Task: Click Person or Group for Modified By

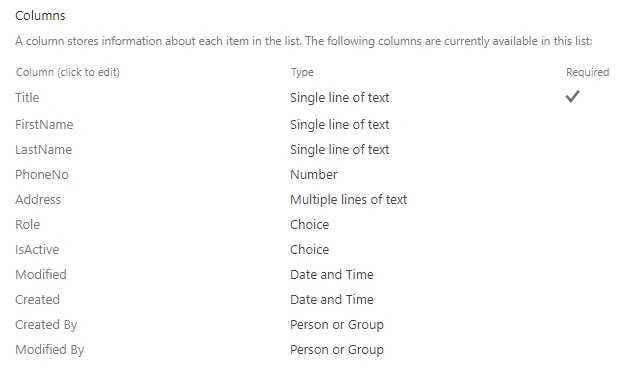Action: (337, 350)
